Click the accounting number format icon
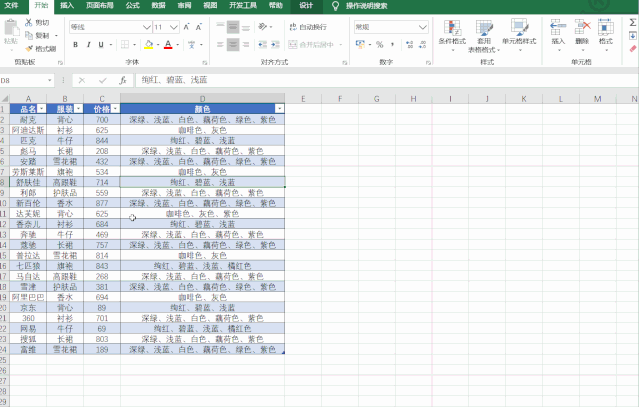This screenshot has height=407, width=639. [360, 44]
